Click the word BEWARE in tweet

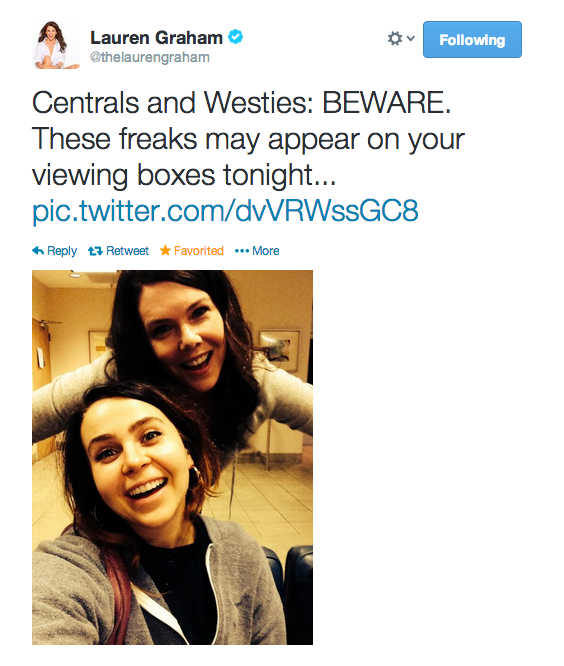click(x=386, y=102)
